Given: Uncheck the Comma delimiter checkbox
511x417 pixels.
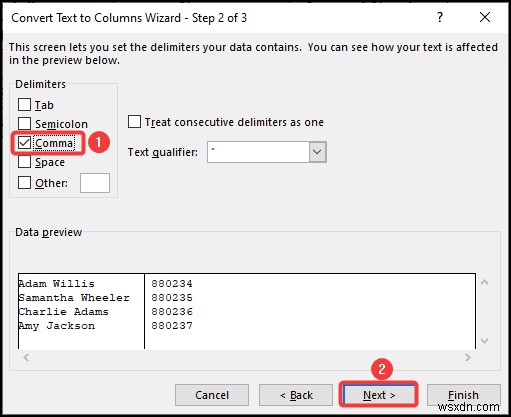Looking at the screenshot, I should (24, 143).
